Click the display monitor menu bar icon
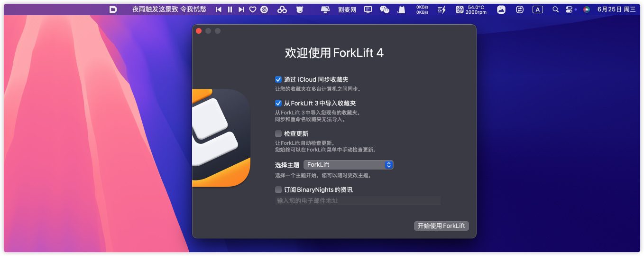 coord(325,9)
